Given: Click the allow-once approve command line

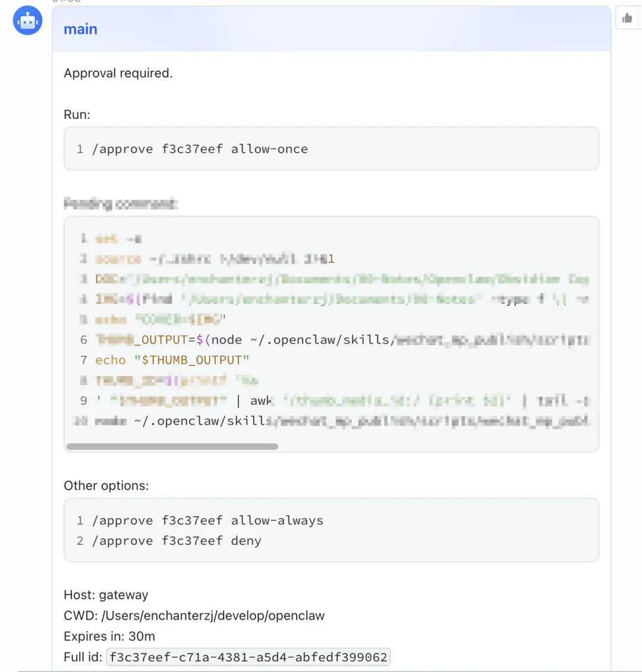Looking at the screenshot, I should [x=200, y=149].
